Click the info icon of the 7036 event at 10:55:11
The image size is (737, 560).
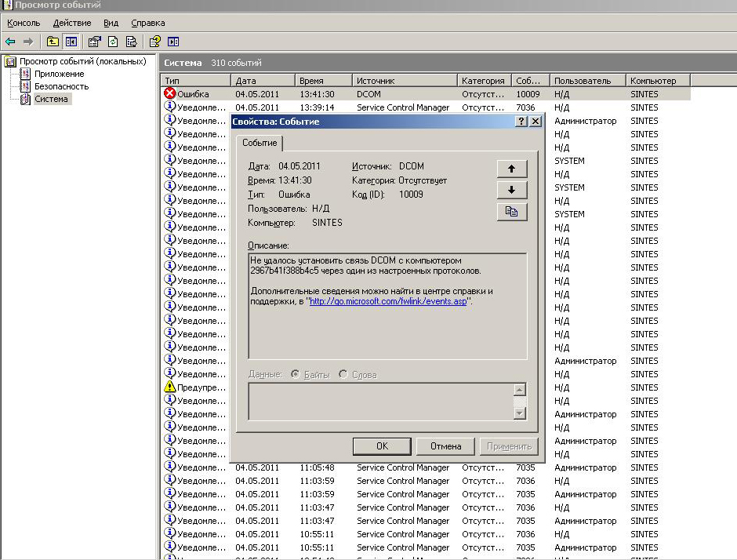coord(169,533)
